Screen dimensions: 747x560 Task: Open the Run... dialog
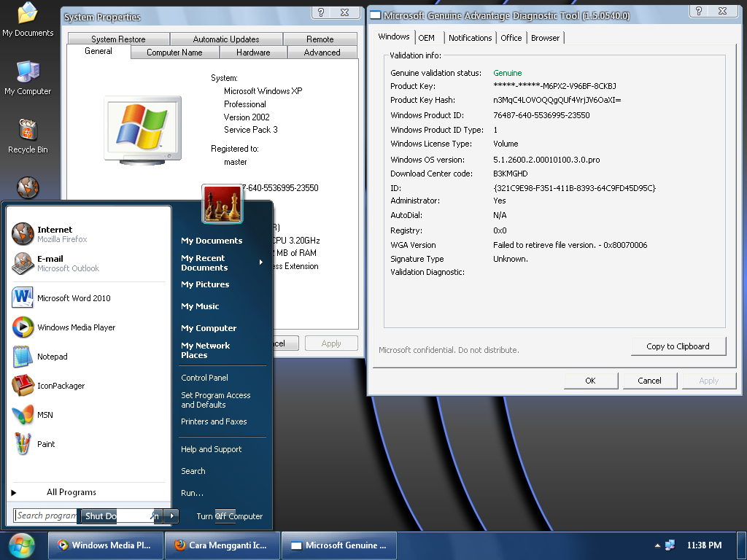click(x=192, y=493)
